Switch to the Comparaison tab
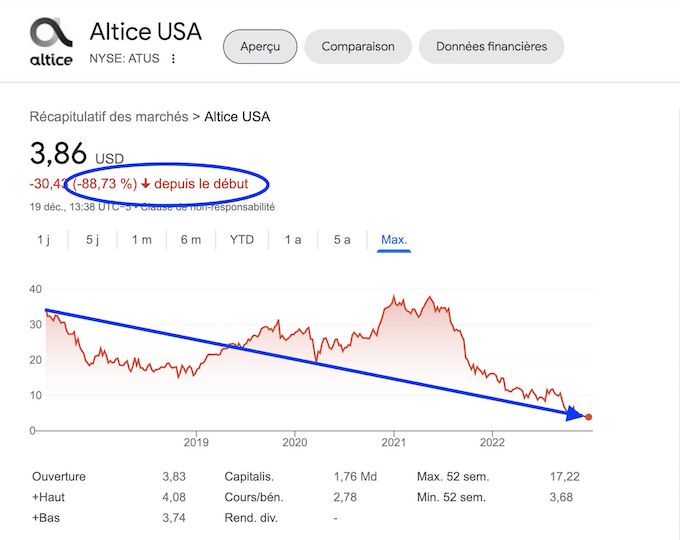The image size is (680, 540). click(358, 46)
